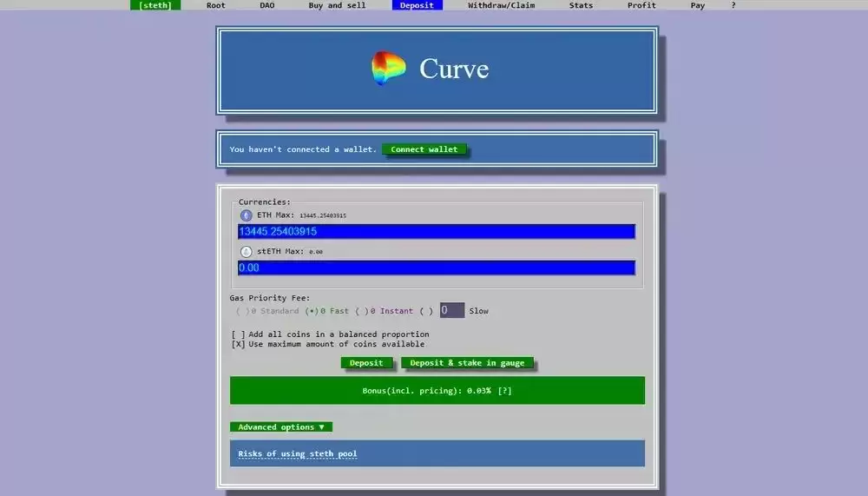Open Risks of using steth pool link
The width and height of the screenshot is (868, 496).
point(298,454)
